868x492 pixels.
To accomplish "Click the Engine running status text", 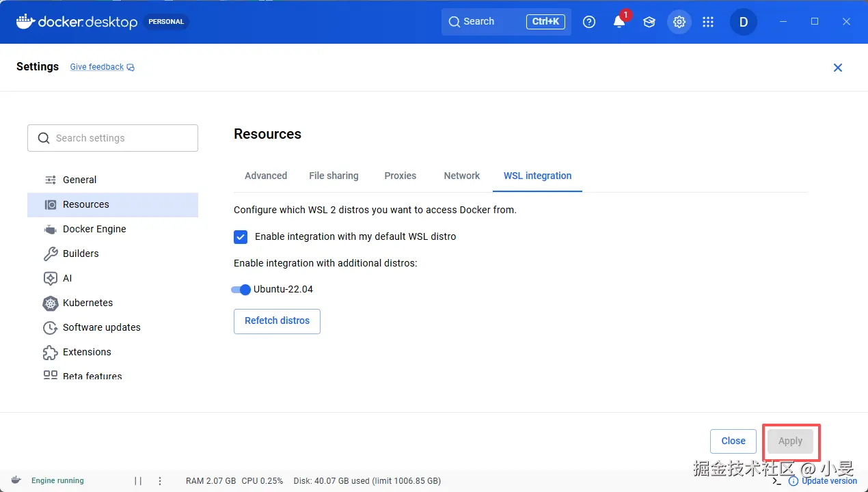I will coord(57,481).
